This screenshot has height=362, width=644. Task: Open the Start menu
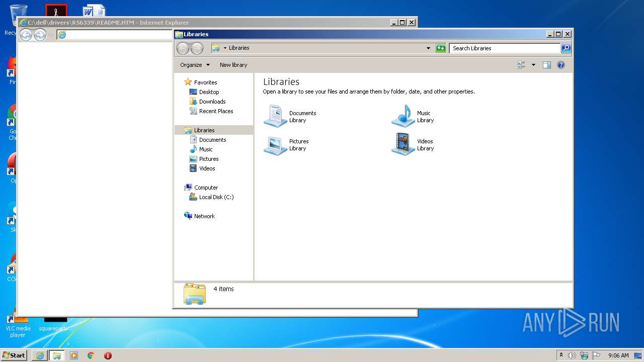pyautogui.click(x=14, y=355)
